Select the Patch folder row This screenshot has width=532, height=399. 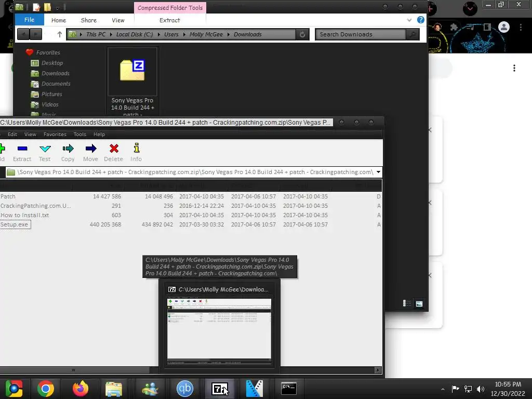tap(191, 196)
